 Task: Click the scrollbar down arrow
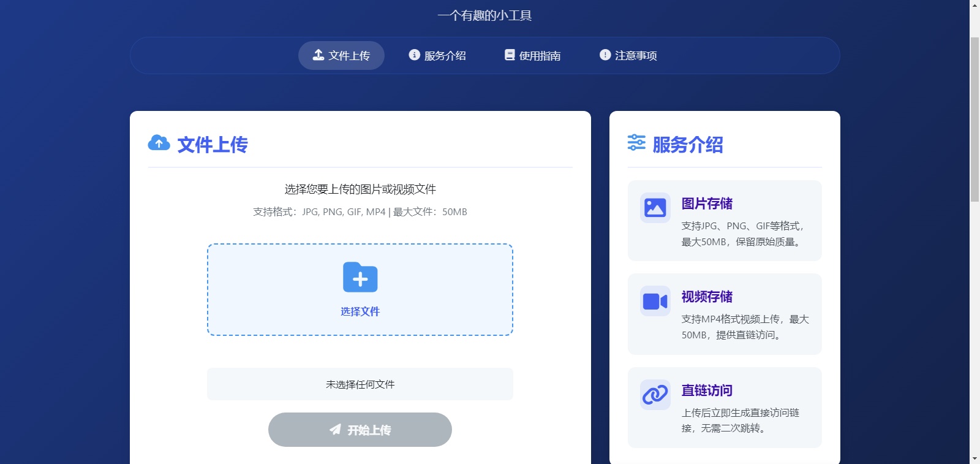tap(974, 458)
